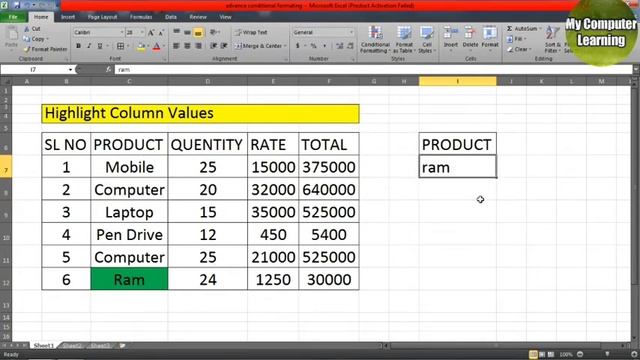Click the Cut scissors icon
Viewport: 640px width, 360px height.
(27, 29)
